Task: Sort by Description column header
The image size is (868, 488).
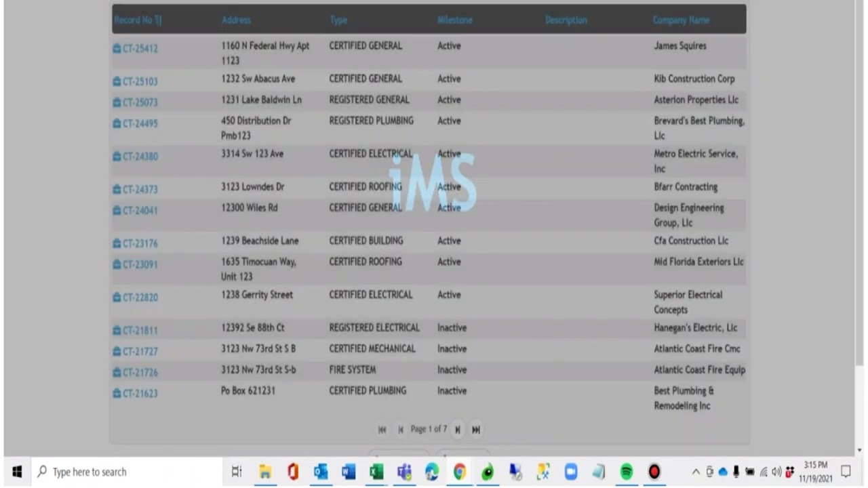Action: click(x=566, y=20)
